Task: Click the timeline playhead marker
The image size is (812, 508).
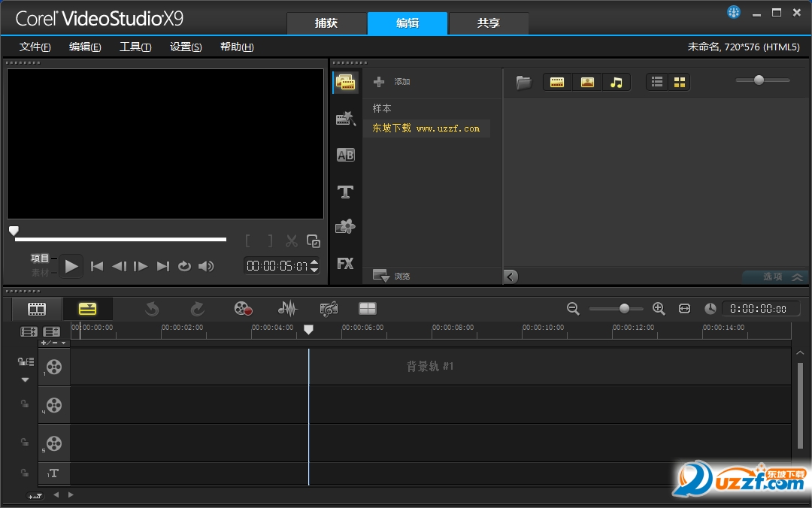Action: (308, 329)
